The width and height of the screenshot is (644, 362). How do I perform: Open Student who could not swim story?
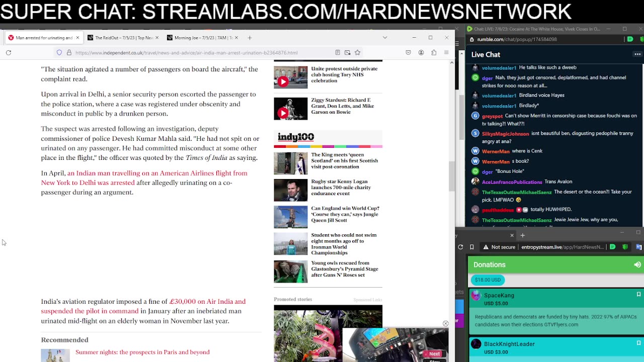[344, 244]
